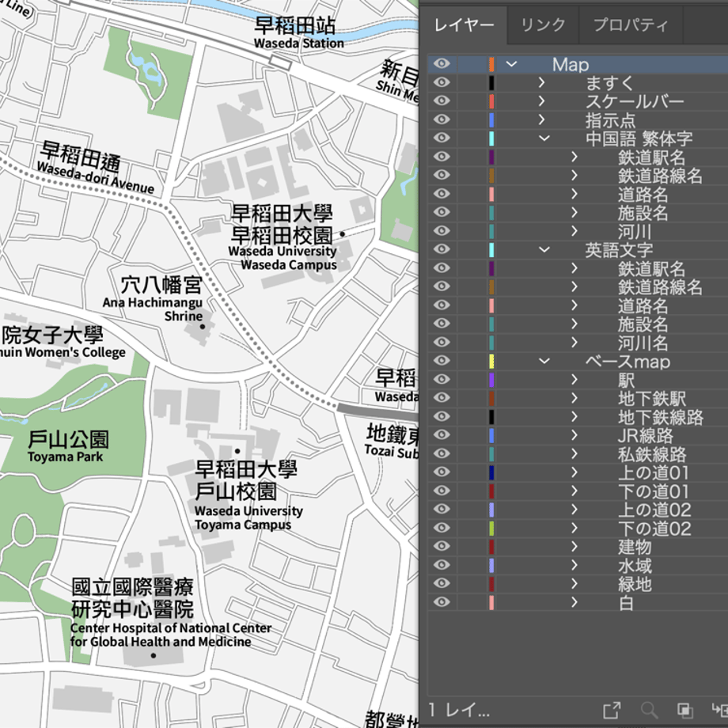Click the 早稲田通 road label
Image resolution: width=728 pixels, height=728 pixels.
81,157
